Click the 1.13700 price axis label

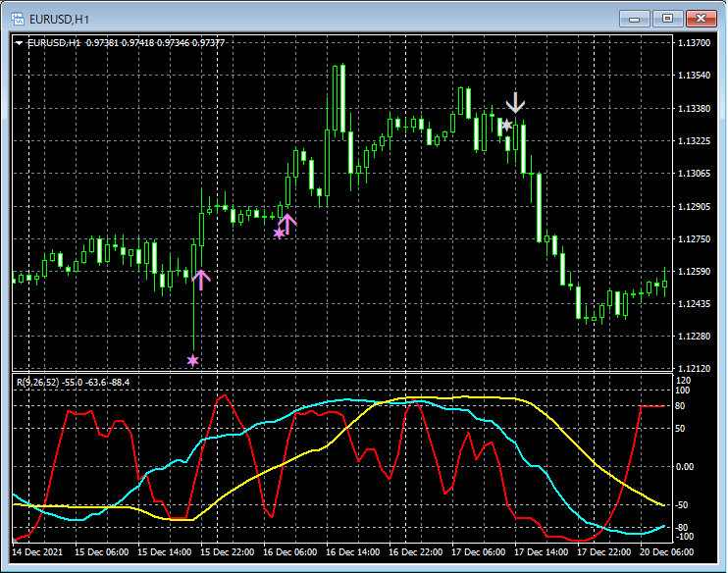click(695, 43)
